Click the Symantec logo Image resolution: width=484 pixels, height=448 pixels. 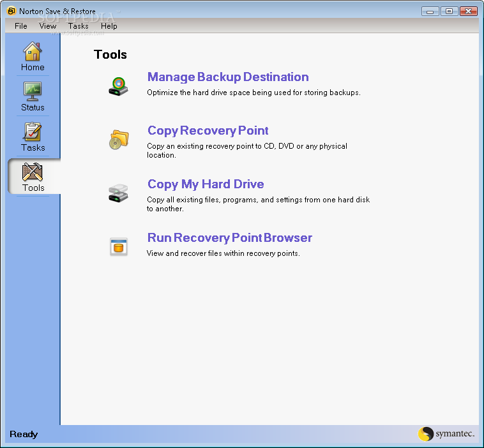446,434
